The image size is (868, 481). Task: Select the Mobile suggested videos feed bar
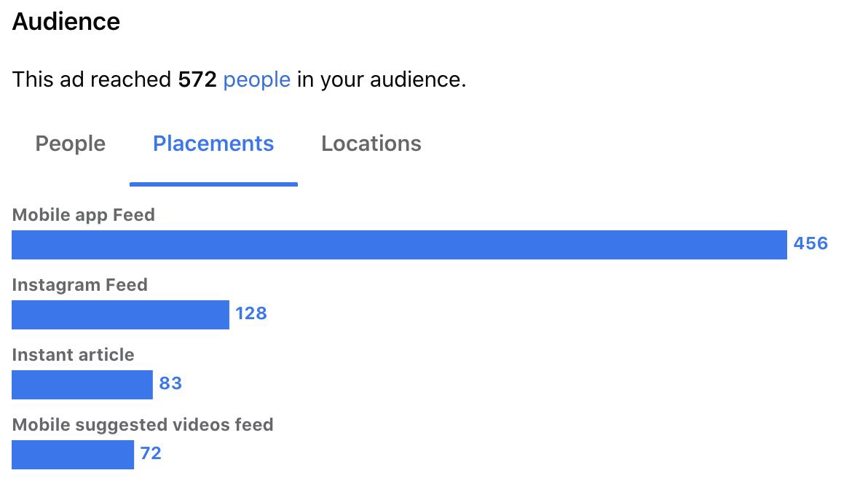(73, 455)
